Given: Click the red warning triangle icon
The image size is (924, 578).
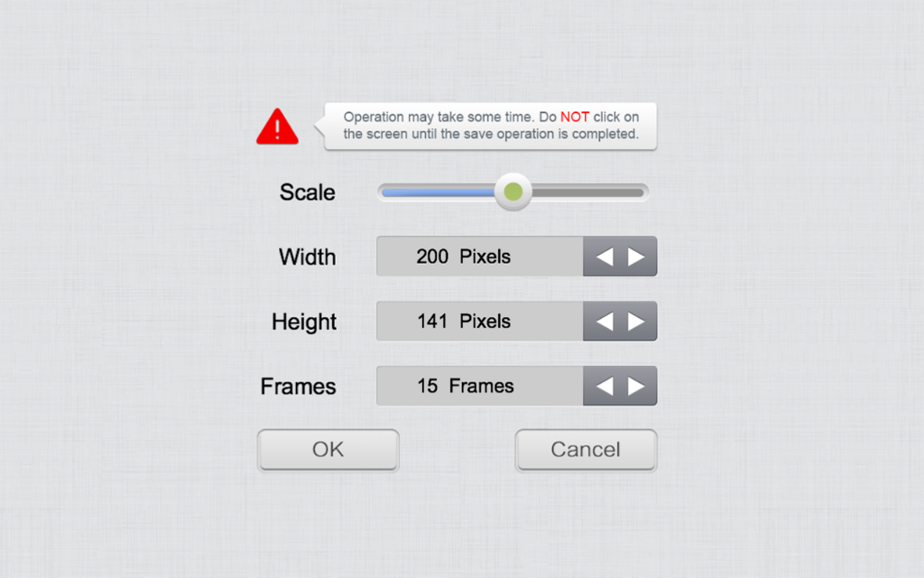Looking at the screenshot, I should (277, 126).
